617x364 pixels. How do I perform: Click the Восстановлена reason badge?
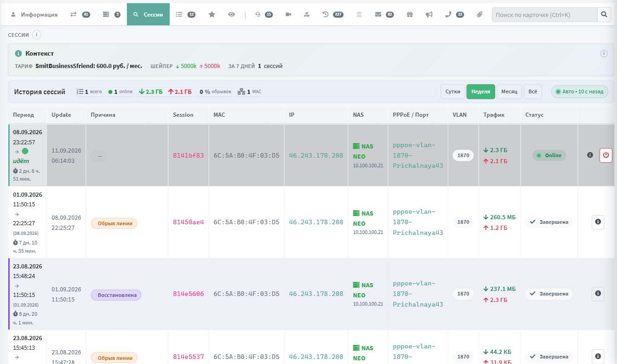[x=116, y=295]
